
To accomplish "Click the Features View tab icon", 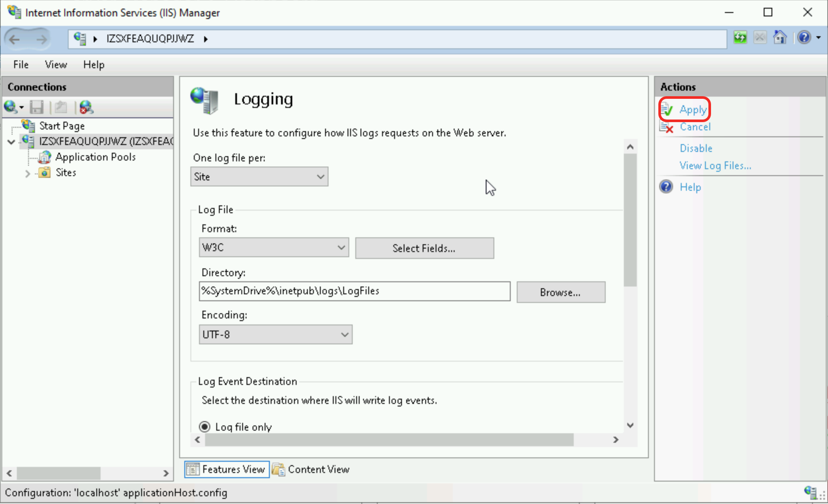I will pos(193,469).
